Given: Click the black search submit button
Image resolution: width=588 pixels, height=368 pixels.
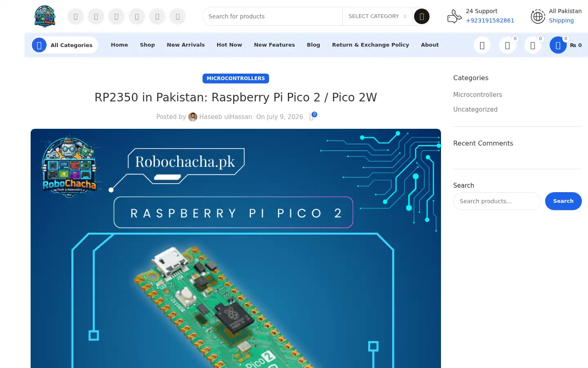Looking at the screenshot, I should point(422,16).
